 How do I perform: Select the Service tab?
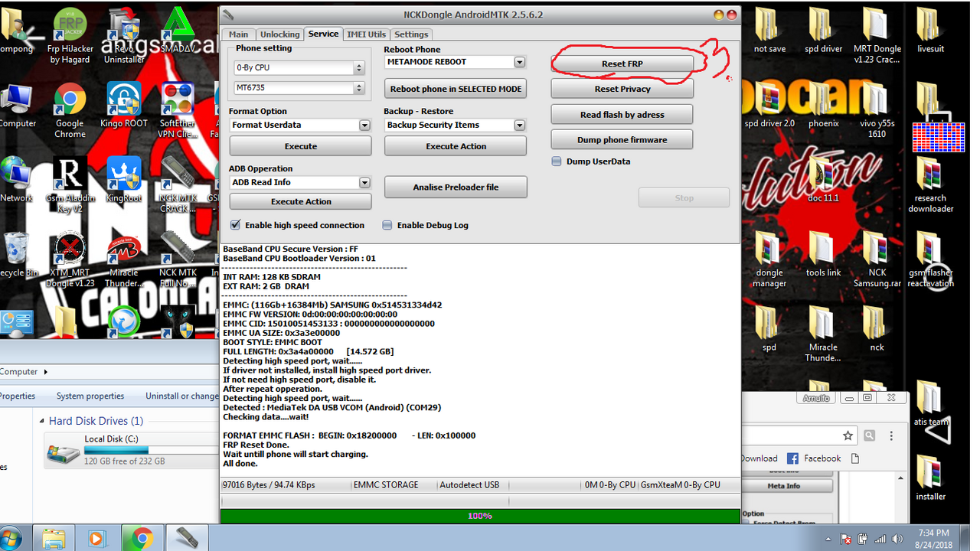(323, 34)
